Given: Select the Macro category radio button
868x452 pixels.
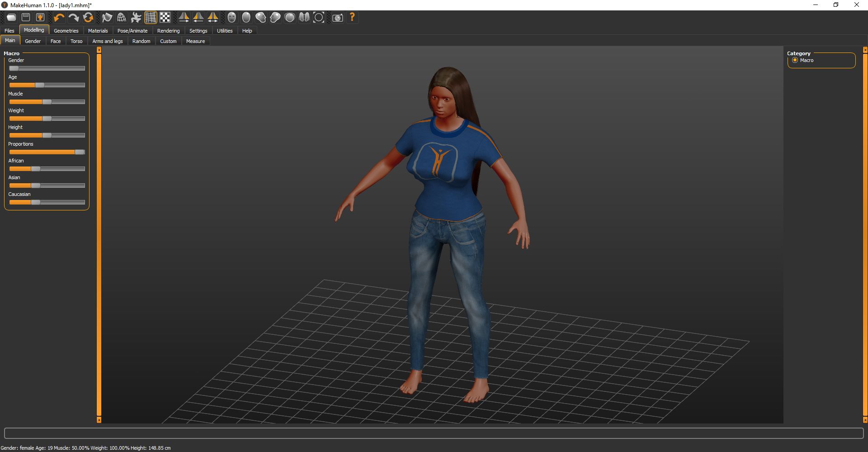Looking at the screenshot, I should coord(795,60).
